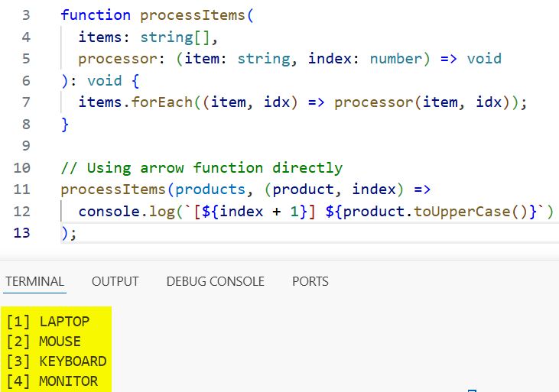Click 'console' on line 12
This screenshot has width=559, height=392.
pos(109,212)
